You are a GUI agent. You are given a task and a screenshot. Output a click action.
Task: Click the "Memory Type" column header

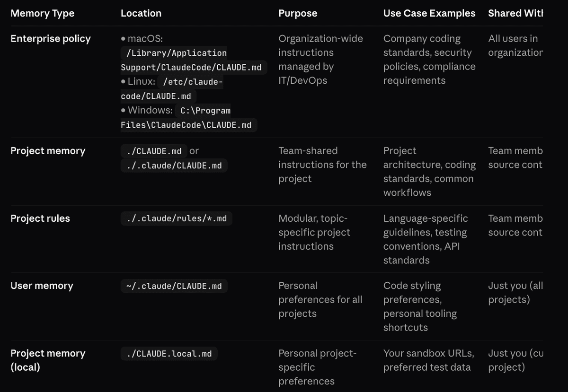[43, 13]
